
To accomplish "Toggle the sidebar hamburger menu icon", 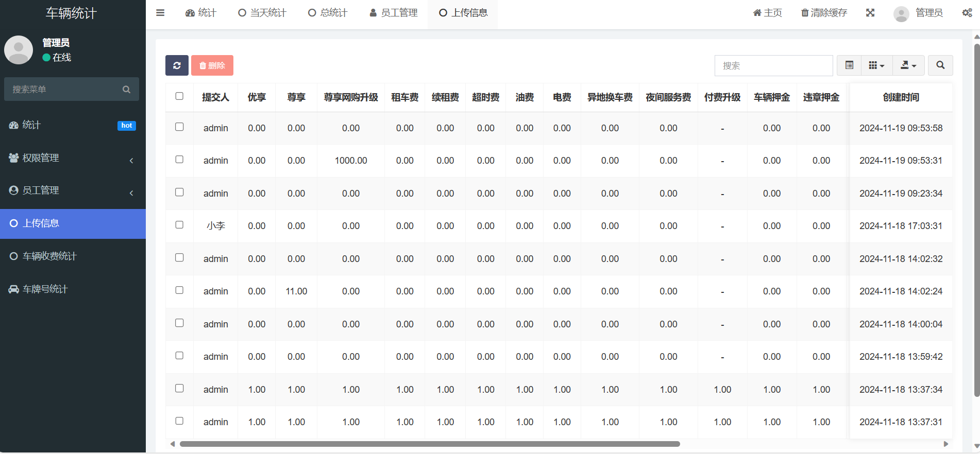I will [x=160, y=13].
